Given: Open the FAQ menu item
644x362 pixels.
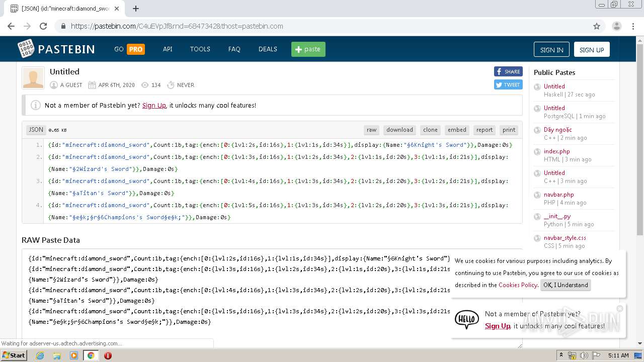Looking at the screenshot, I should click(234, 49).
